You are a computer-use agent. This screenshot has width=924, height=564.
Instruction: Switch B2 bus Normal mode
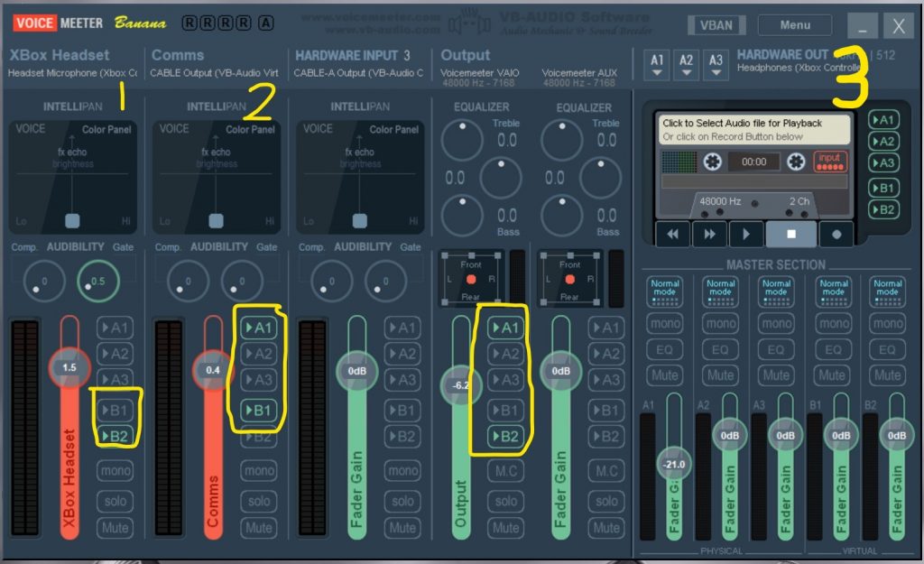click(888, 291)
